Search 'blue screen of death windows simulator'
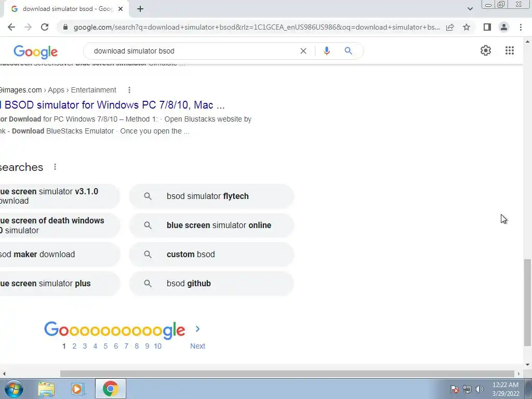This screenshot has width=532, height=399. point(60,225)
